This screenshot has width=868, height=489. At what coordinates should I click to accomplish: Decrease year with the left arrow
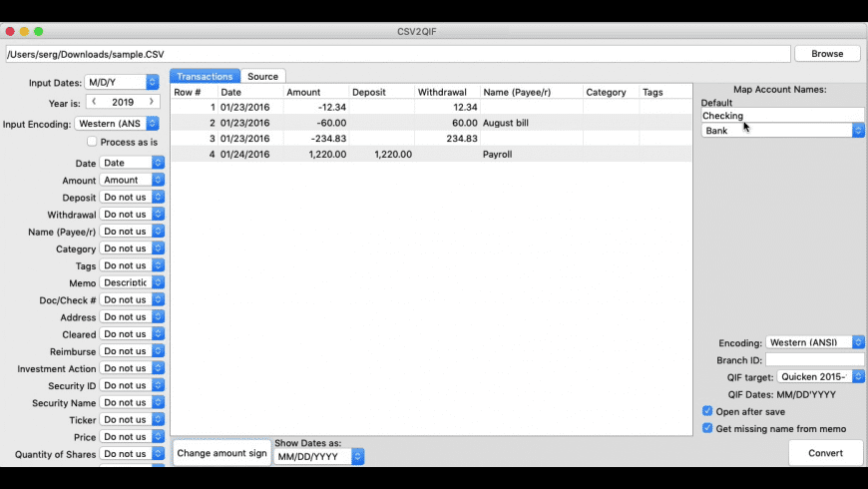click(x=94, y=102)
